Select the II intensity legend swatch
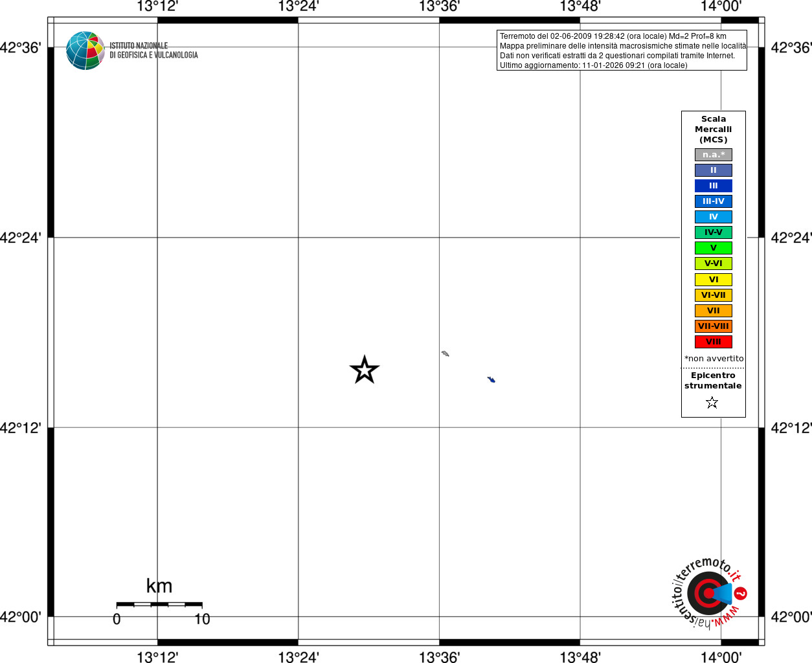This screenshot has width=812, height=663. click(x=714, y=170)
